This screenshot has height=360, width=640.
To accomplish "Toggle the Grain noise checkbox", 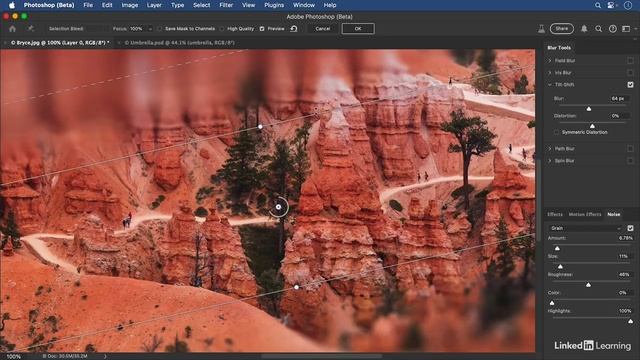I will coord(630,228).
